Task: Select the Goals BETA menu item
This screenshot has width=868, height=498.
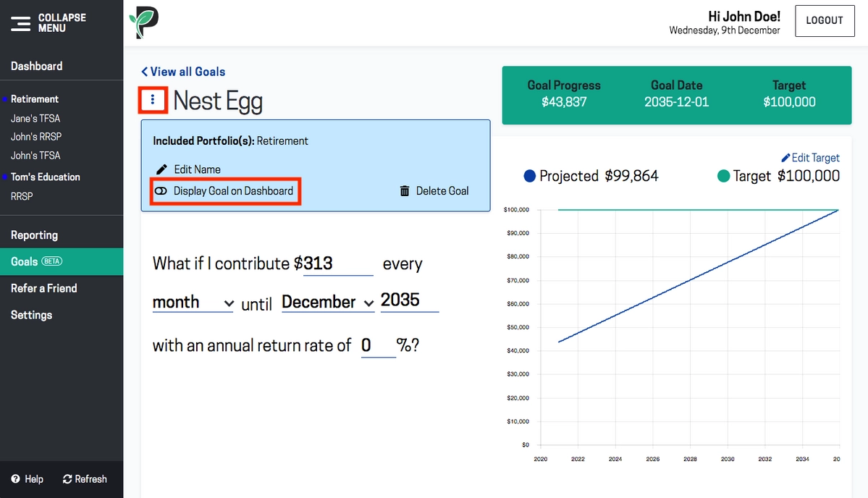Action: pyautogui.click(x=62, y=262)
